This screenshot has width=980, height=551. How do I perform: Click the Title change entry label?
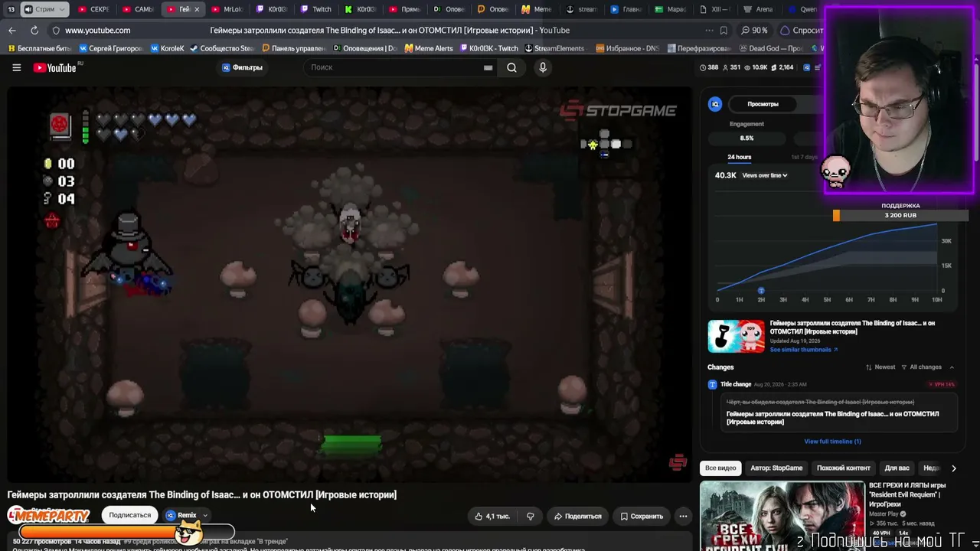click(x=735, y=384)
